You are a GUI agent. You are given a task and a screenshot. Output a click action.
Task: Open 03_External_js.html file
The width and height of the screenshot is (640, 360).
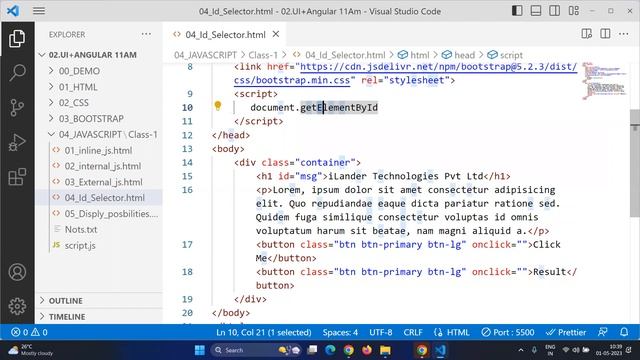98,182
